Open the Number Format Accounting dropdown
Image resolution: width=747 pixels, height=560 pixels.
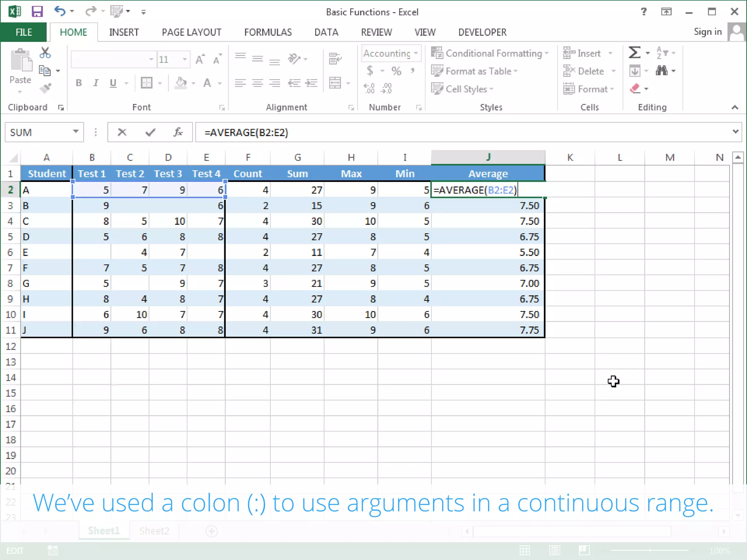[x=415, y=53]
